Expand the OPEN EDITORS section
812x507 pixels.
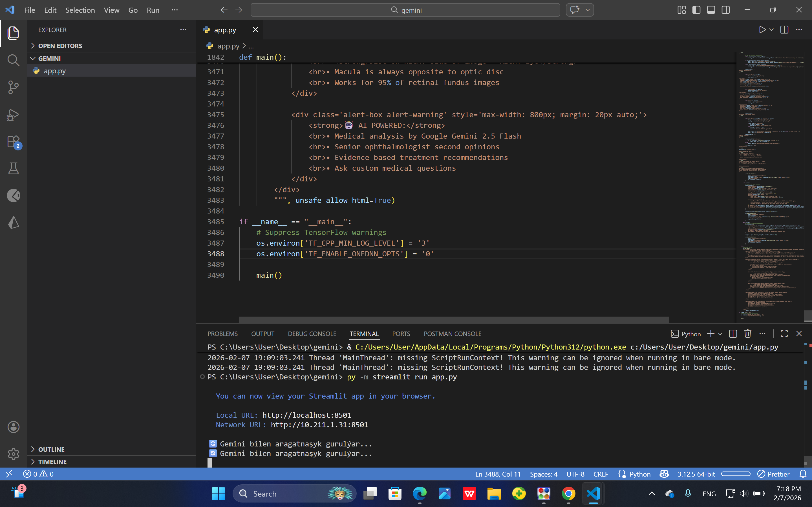tap(60, 46)
